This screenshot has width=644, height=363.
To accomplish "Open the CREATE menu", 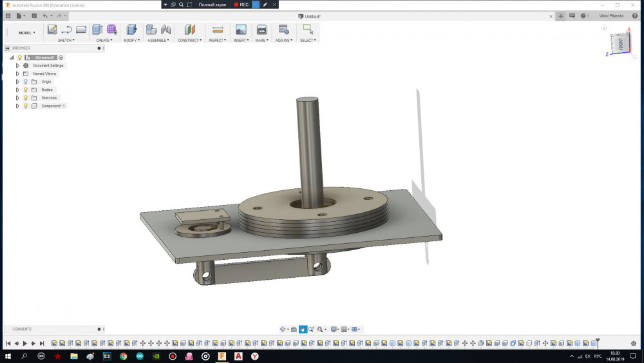I will point(104,40).
